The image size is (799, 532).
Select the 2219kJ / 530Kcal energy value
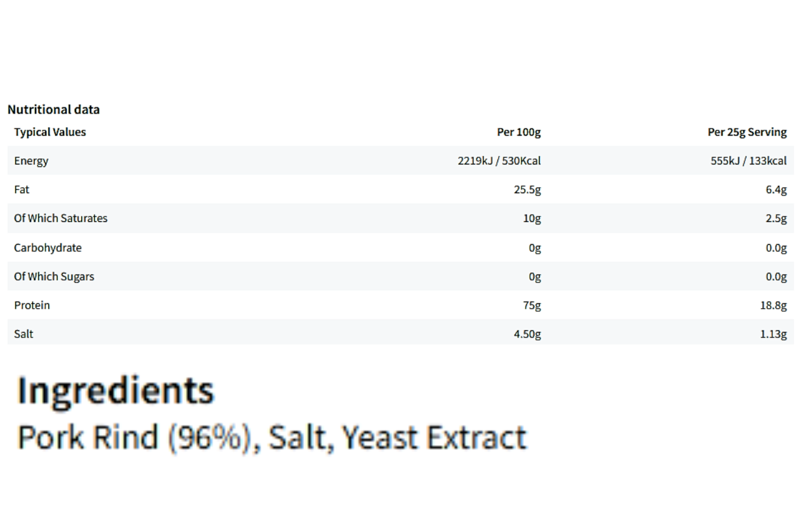499,161
